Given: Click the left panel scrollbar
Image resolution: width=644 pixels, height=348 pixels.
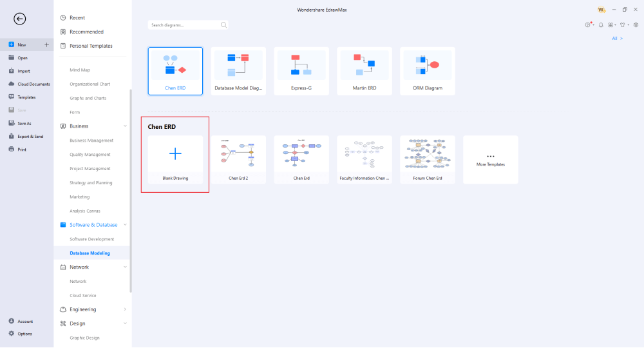Looking at the screenshot, I should pos(131,191).
